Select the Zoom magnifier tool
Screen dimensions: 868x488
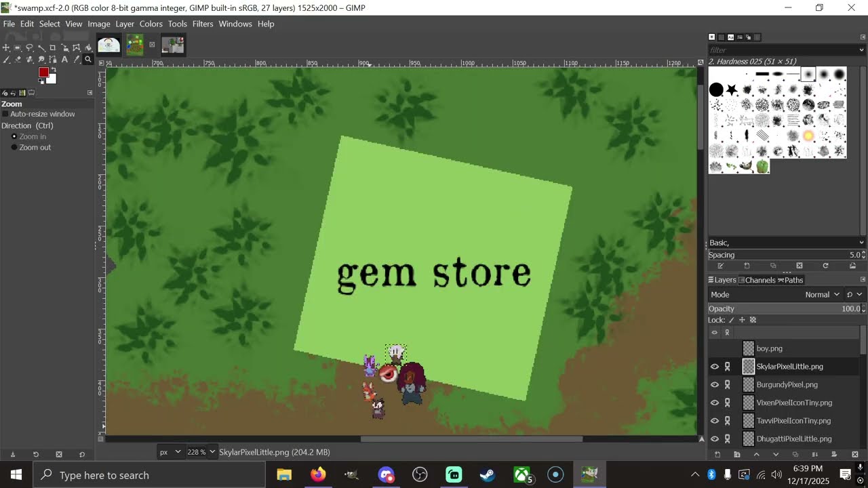tap(88, 60)
